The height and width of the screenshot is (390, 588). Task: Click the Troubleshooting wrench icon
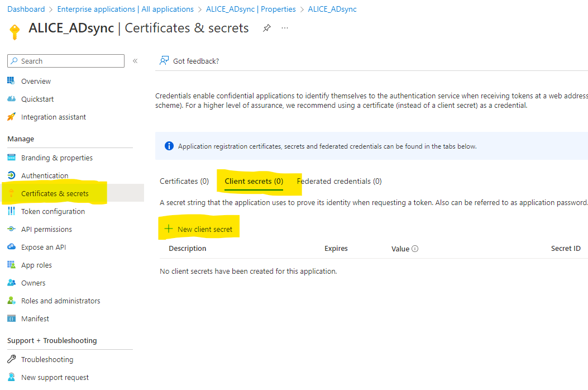coord(11,359)
